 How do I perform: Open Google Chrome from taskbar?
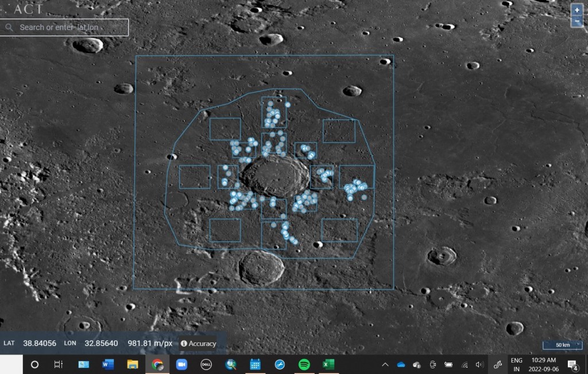[x=157, y=364]
